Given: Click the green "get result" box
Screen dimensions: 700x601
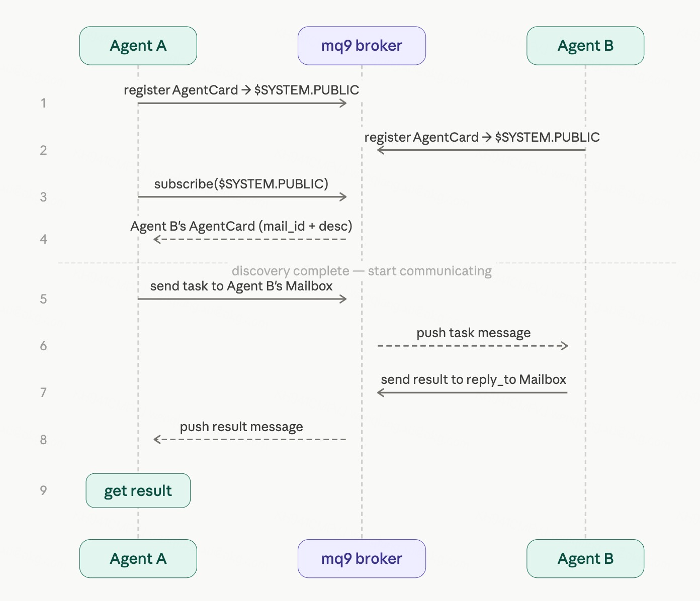Looking at the screenshot, I should pos(138,490).
